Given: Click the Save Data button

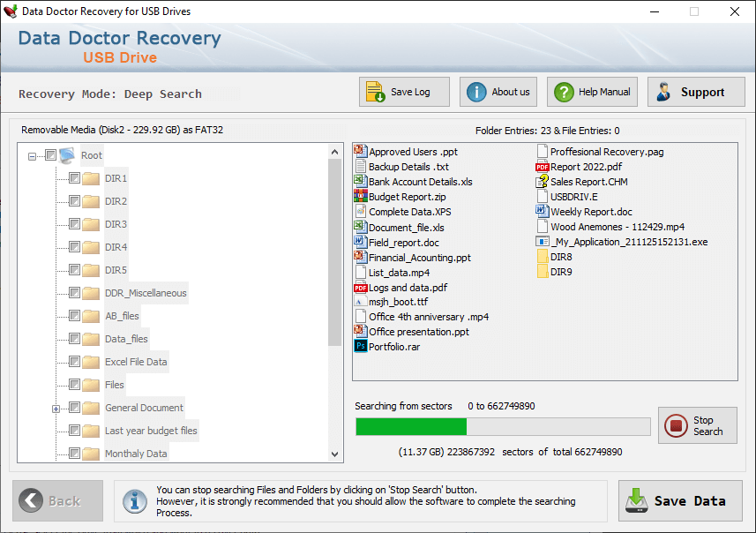Looking at the screenshot, I should 680,500.
